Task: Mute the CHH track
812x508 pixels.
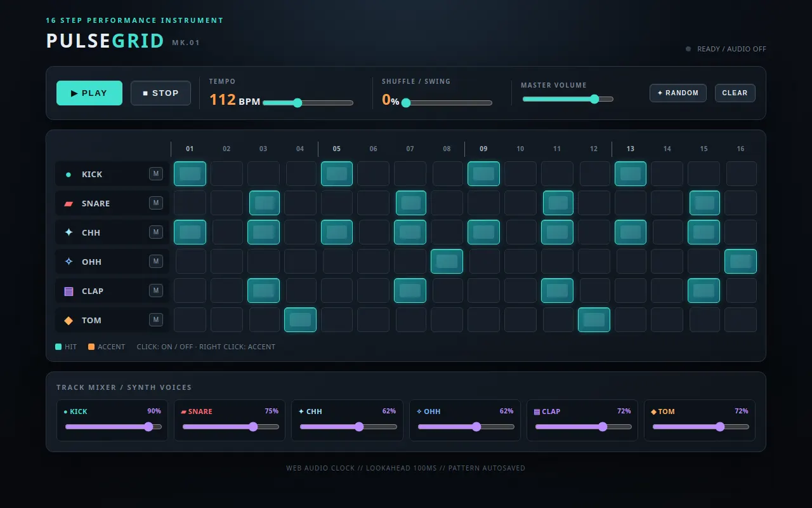Action: (156, 232)
